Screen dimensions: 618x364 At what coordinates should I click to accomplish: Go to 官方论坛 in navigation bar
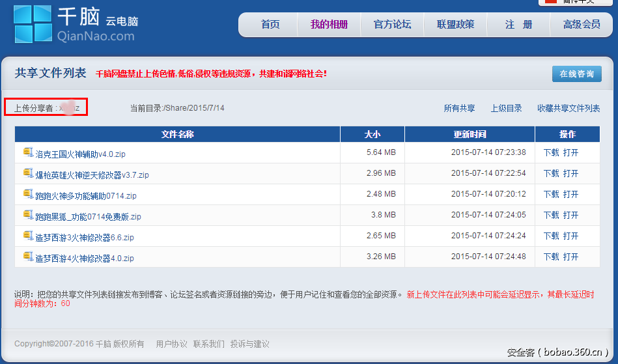tap(392, 25)
